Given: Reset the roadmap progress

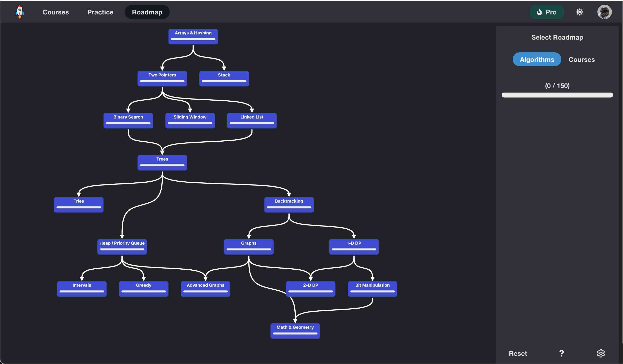Looking at the screenshot, I should click(518, 353).
